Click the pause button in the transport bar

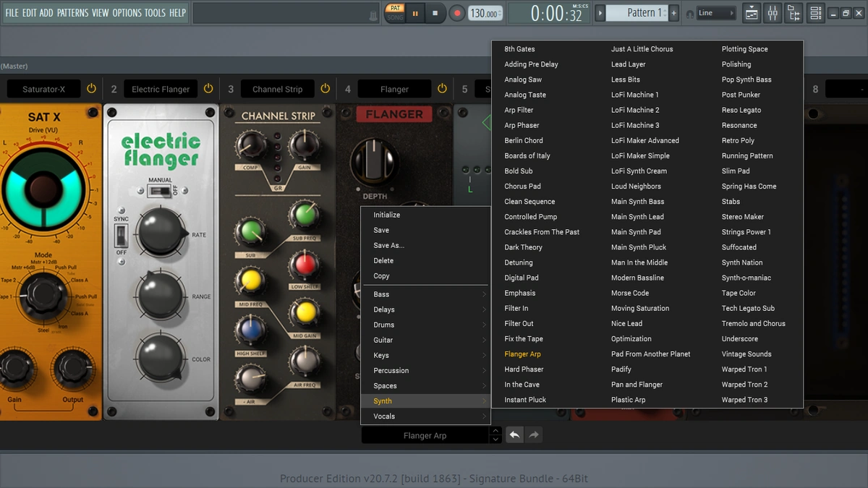click(416, 13)
